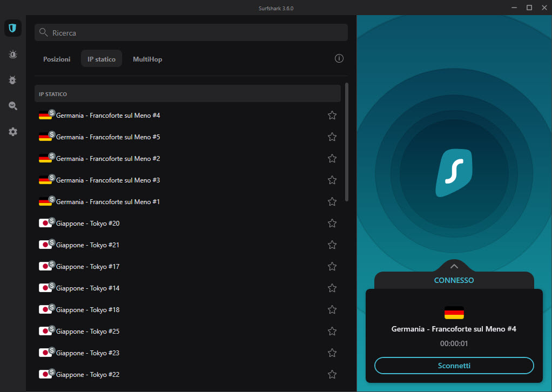Favorite Germania Francoforte sul Meno #3
552x392 pixels.
[x=332, y=180]
